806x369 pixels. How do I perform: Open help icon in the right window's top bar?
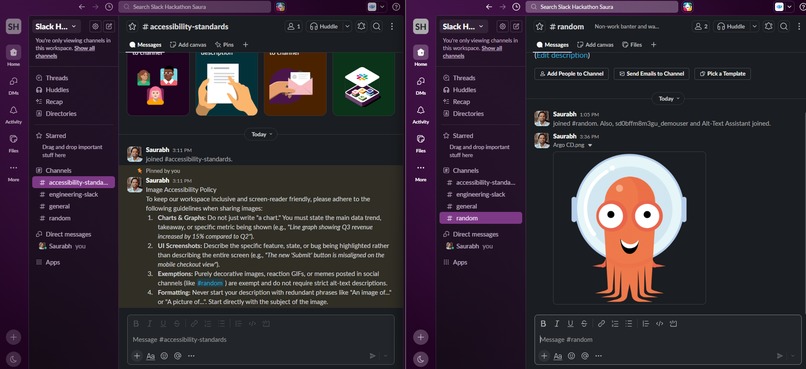coord(803,7)
